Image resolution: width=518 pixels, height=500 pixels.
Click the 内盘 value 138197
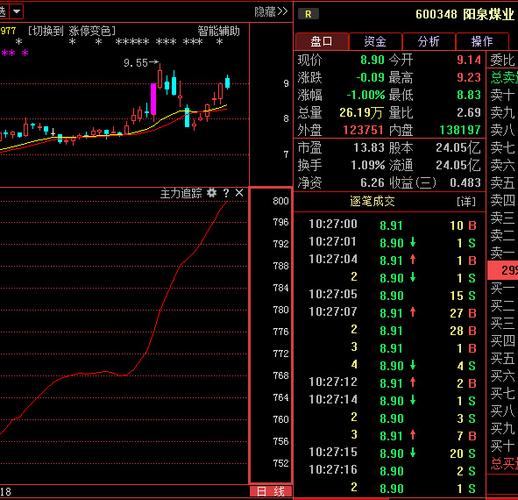point(460,130)
